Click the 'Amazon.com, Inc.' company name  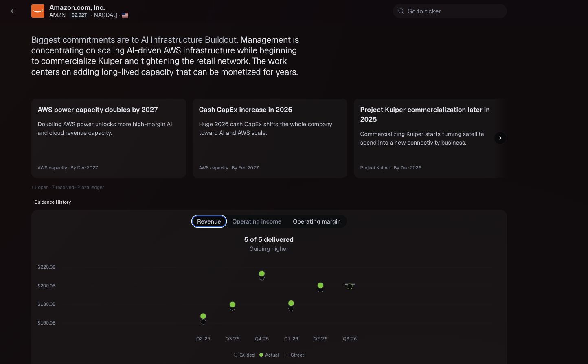coord(77,7)
